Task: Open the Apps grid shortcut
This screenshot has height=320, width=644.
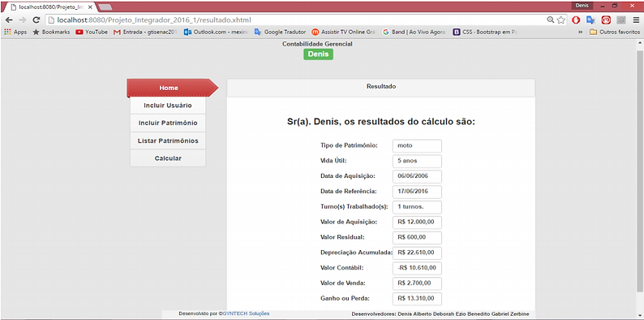Action: coord(15,32)
